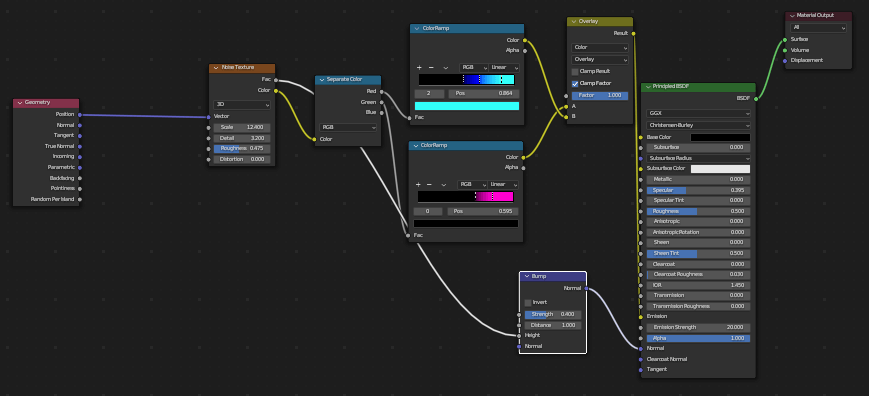Click the Emission input socket on Principled BSDF
The height and width of the screenshot is (396, 869).
[641, 317]
